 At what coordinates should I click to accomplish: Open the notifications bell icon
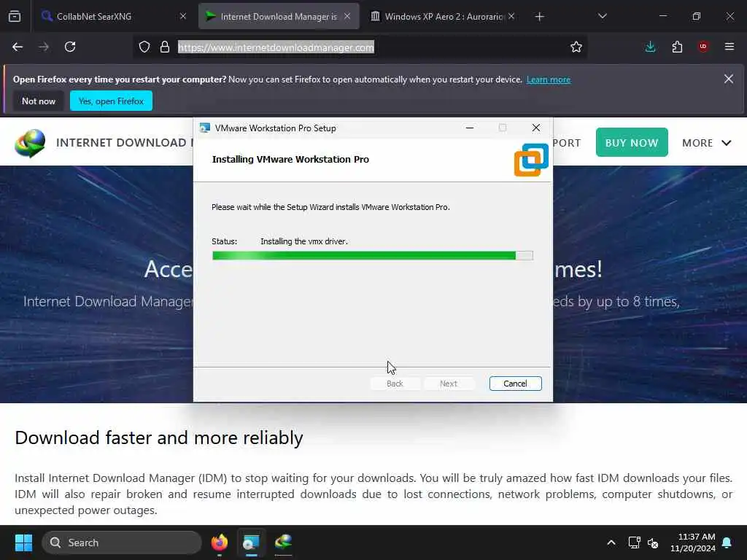[x=727, y=542]
